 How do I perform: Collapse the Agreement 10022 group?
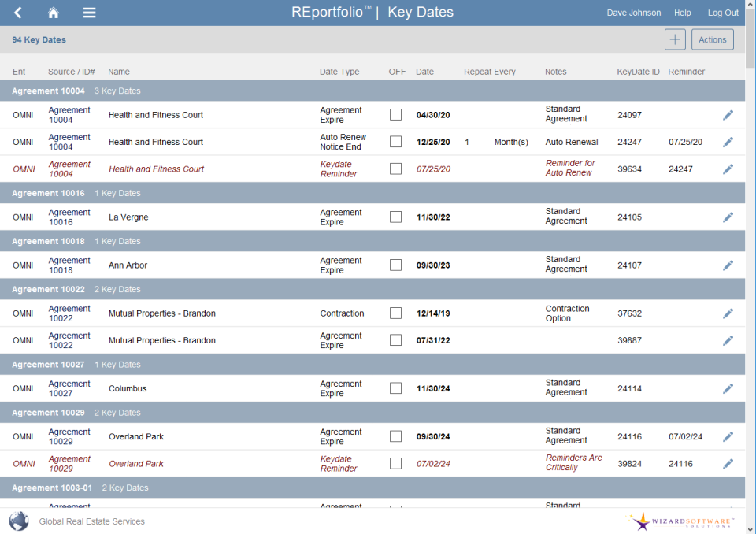(49, 289)
